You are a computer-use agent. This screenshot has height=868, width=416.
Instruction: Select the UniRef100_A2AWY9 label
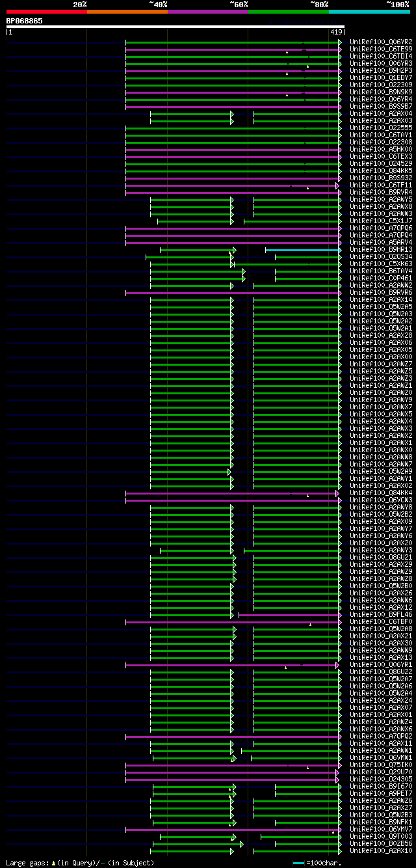[x=381, y=400]
